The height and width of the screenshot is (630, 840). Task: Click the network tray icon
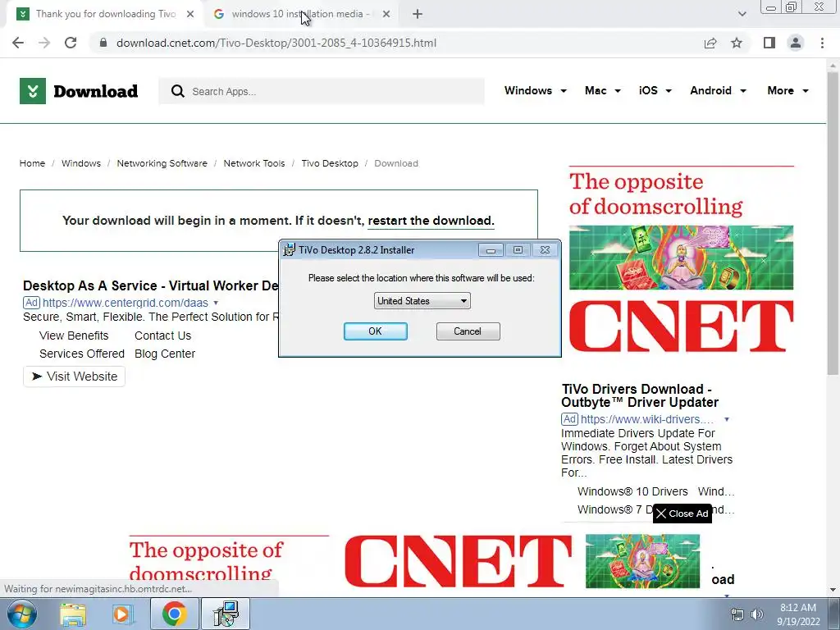pos(737,614)
